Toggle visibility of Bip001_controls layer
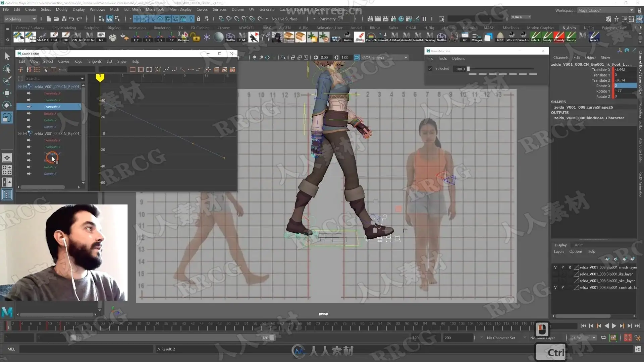Screen dimensions: 644x362 [555, 288]
